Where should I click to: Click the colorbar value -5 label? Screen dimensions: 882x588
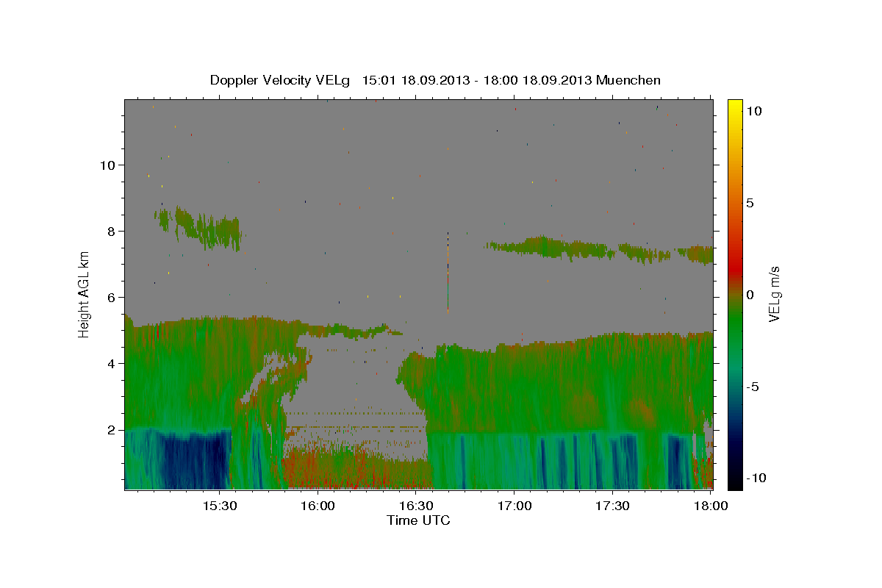(753, 387)
